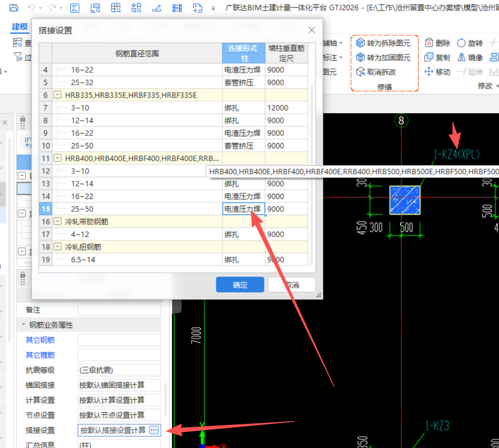Click row number 15 header

(46, 209)
